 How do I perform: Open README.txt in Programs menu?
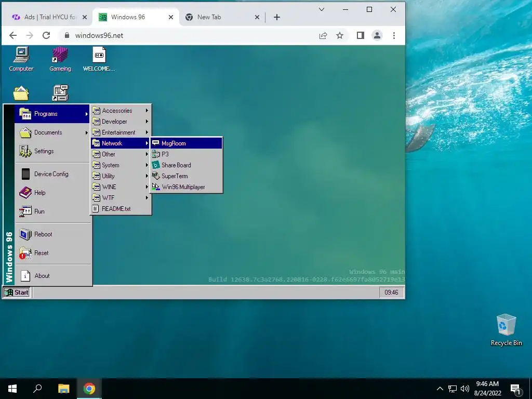(121, 209)
